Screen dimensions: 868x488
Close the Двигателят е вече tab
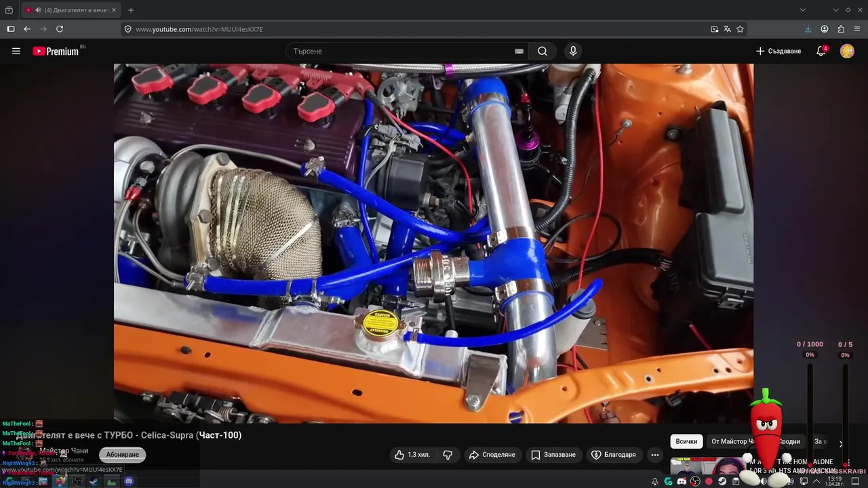[x=114, y=10]
